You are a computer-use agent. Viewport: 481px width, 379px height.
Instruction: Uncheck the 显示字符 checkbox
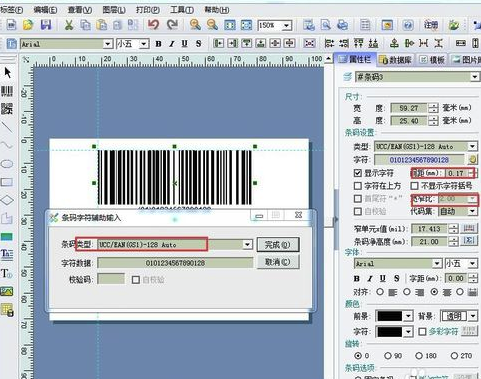(358, 173)
